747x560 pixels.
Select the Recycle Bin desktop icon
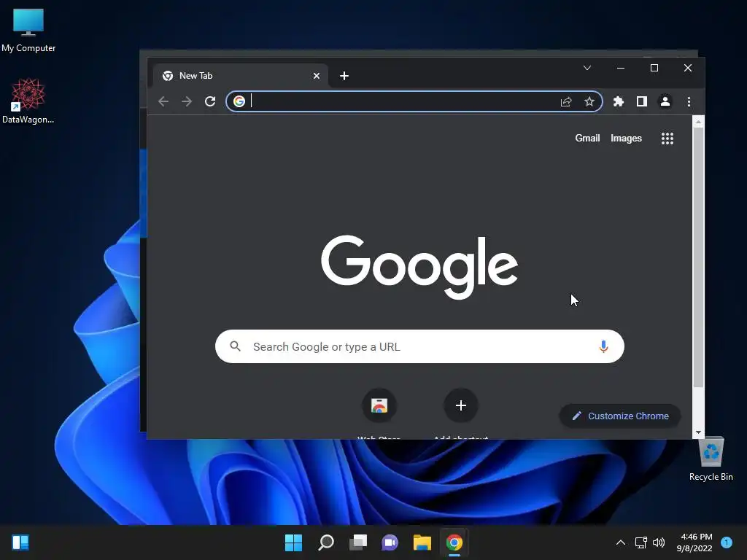(711, 459)
